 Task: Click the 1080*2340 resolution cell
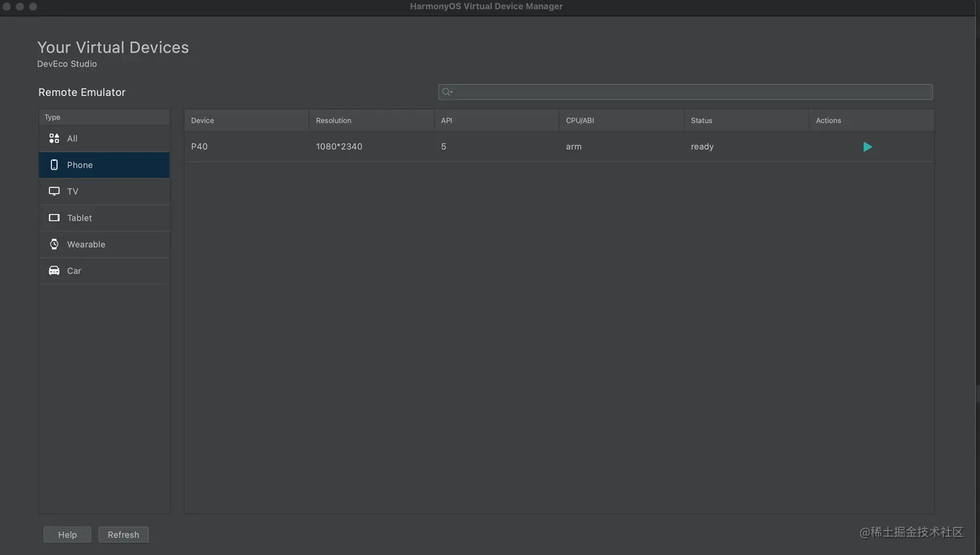click(371, 147)
